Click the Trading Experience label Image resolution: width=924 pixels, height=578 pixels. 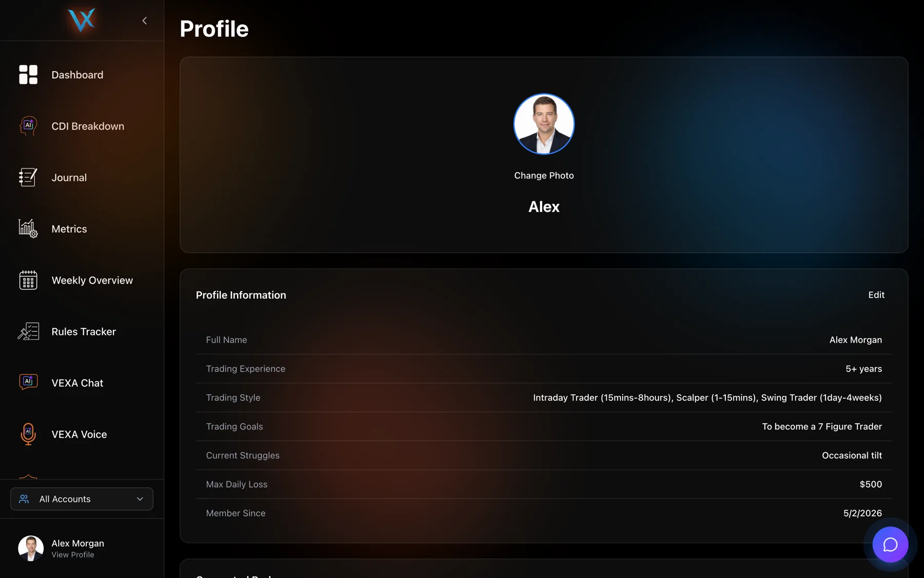pyautogui.click(x=245, y=369)
